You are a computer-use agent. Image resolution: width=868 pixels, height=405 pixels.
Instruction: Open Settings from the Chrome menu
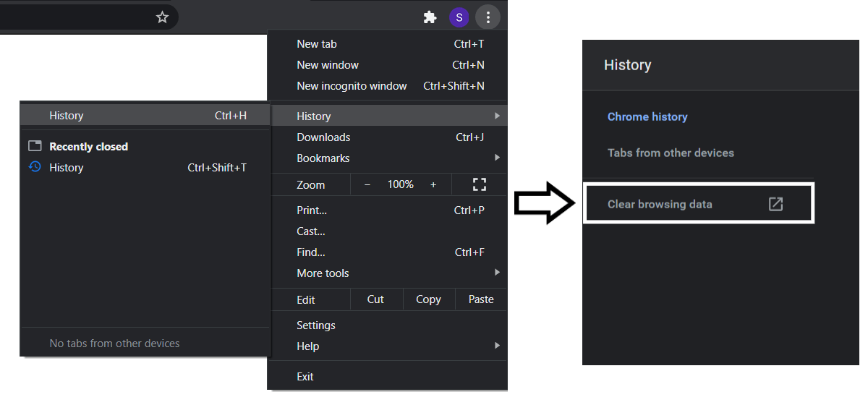click(x=316, y=325)
